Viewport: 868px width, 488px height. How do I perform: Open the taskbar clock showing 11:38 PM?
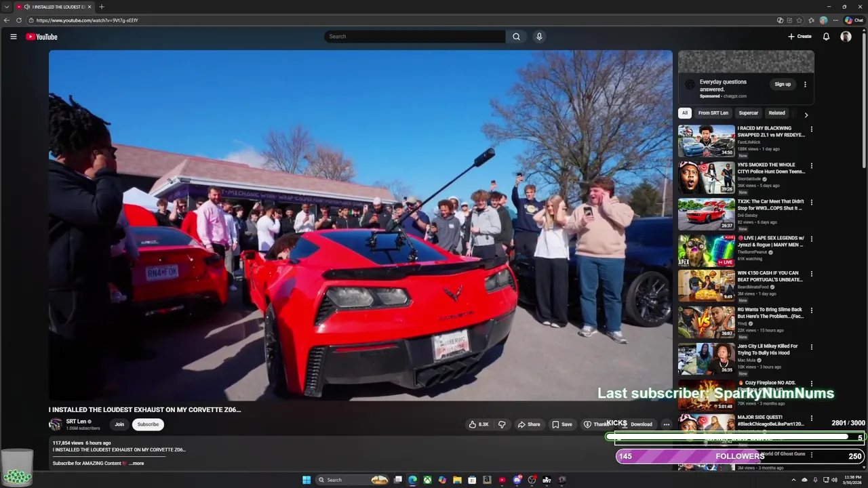pyautogui.click(x=852, y=480)
